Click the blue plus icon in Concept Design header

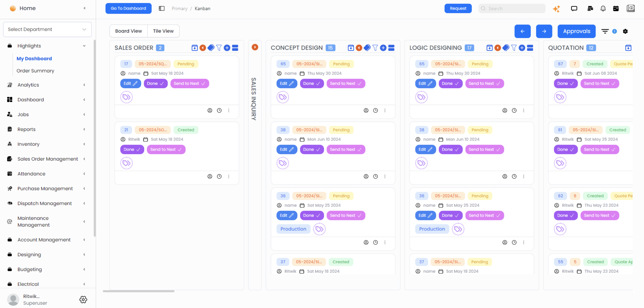[383, 48]
